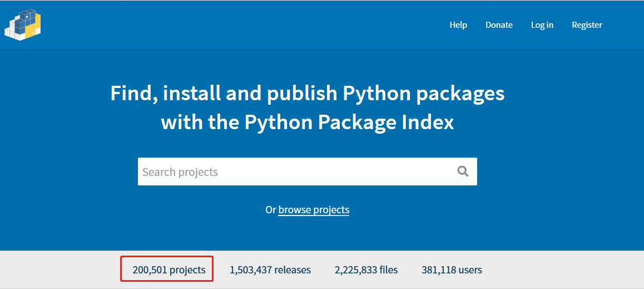This screenshot has height=289, width=644.
Task: Click the 'with the Python Package Index' line
Action: (307, 122)
